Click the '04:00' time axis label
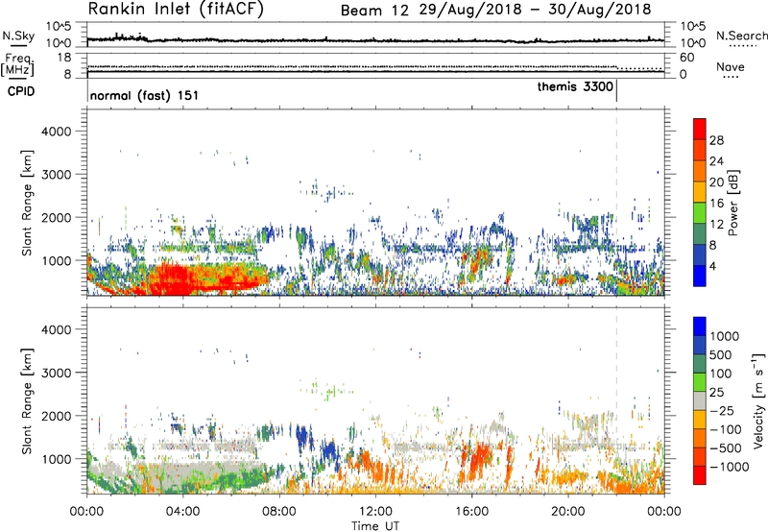Image resolution: width=768 pixels, height=532 pixels. (x=182, y=512)
